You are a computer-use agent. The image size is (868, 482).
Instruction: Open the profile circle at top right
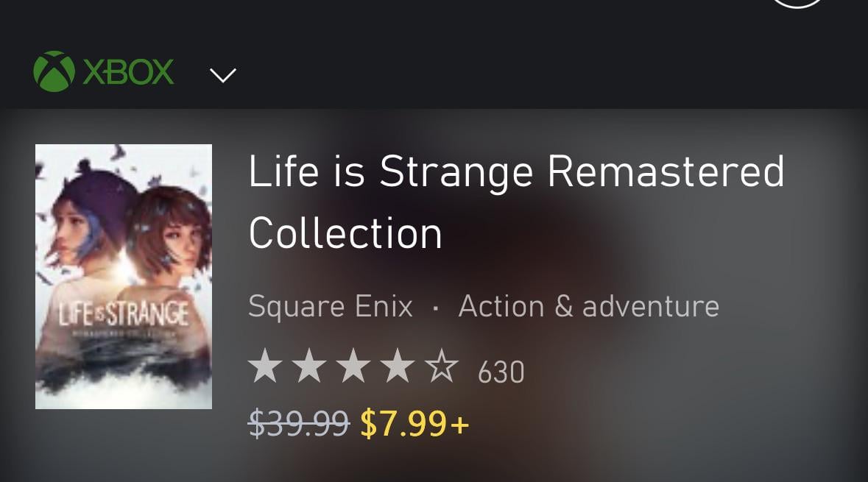click(x=798, y=3)
